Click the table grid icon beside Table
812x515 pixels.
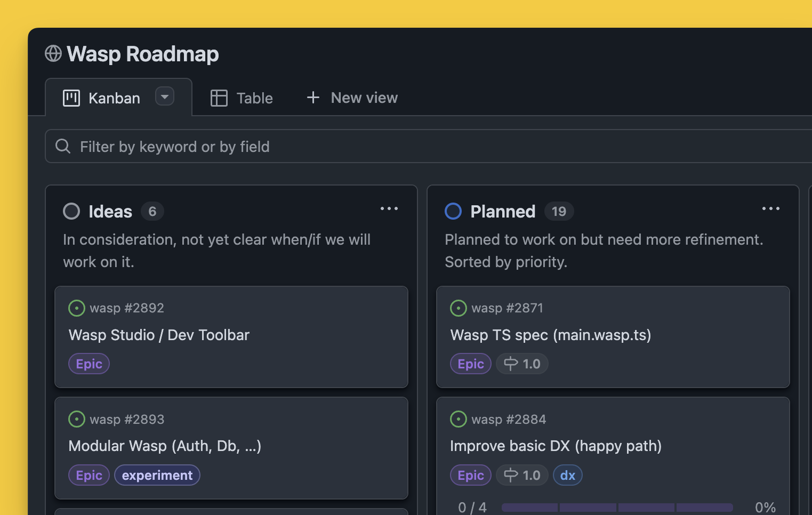click(x=219, y=98)
